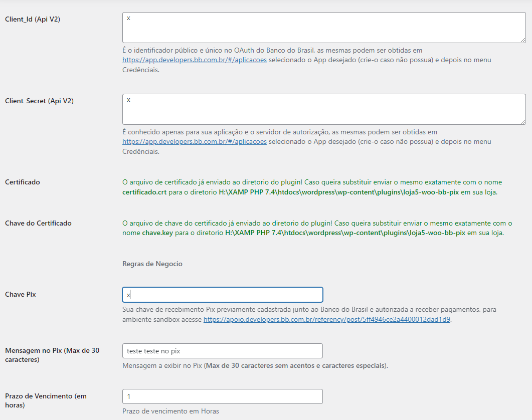The image size is (532, 420).
Task: Click the Chave Pix label
Action: click(21, 294)
